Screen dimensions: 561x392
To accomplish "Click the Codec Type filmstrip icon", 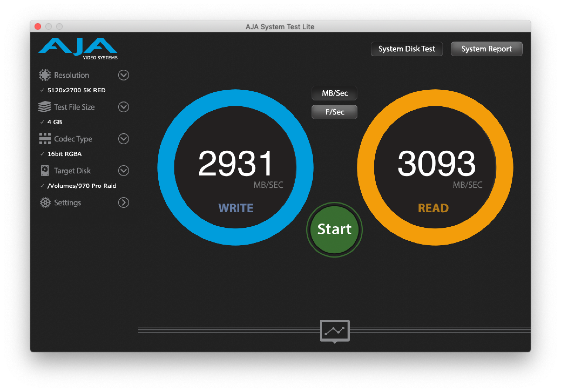I will [45, 139].
